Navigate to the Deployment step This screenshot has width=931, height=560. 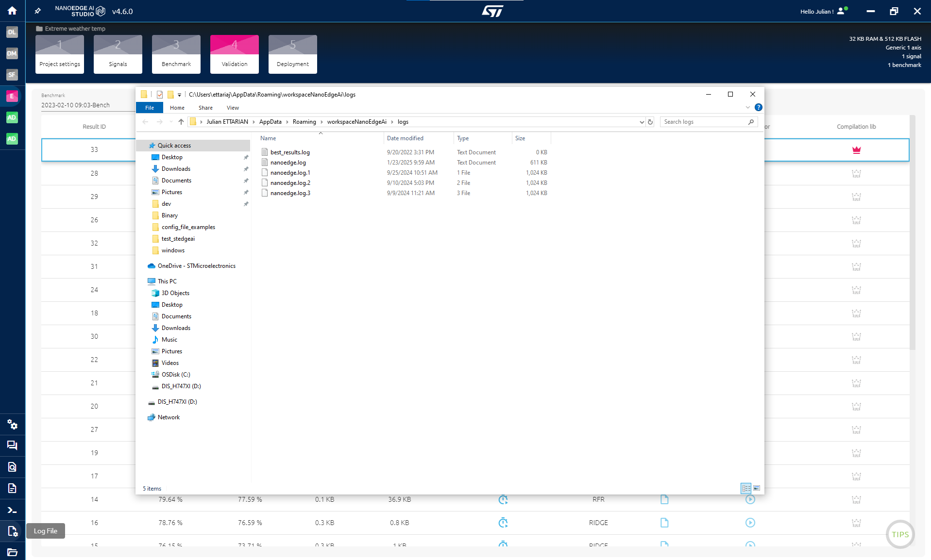(292, 54)
